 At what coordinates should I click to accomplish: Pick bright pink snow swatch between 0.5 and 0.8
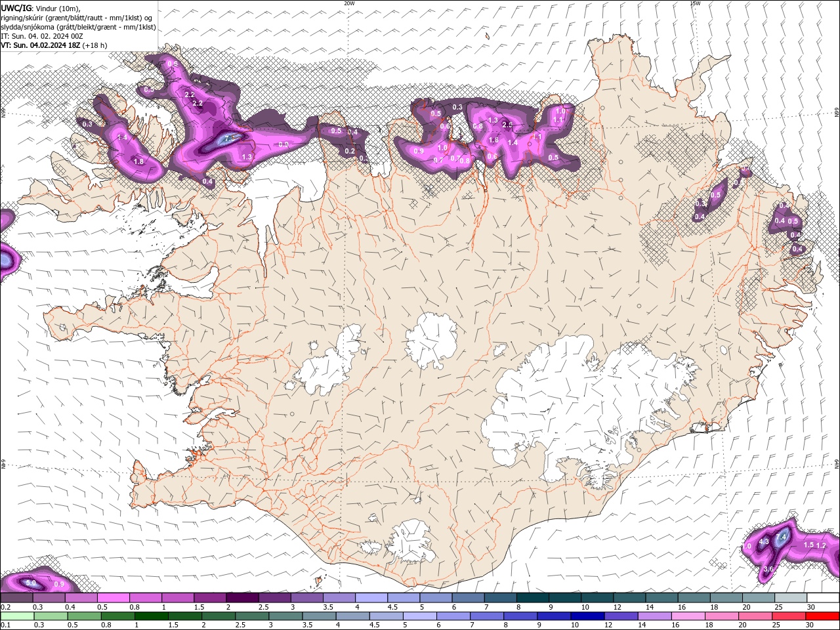[x=113, y=598]
